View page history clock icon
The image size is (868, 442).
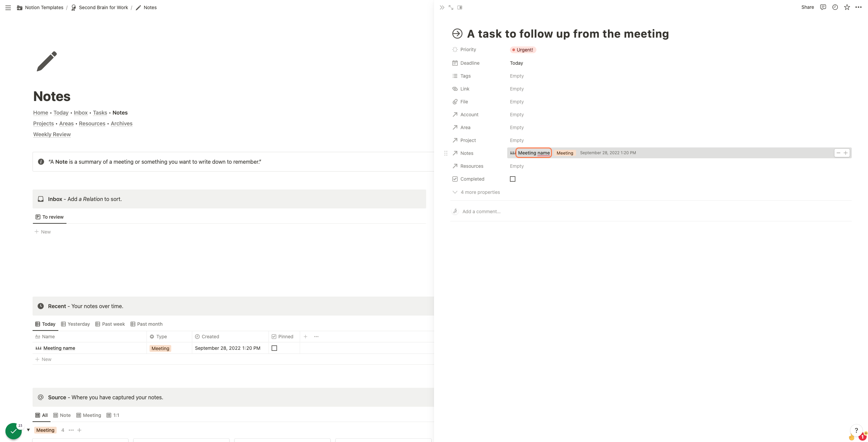[x=835, y=7]
